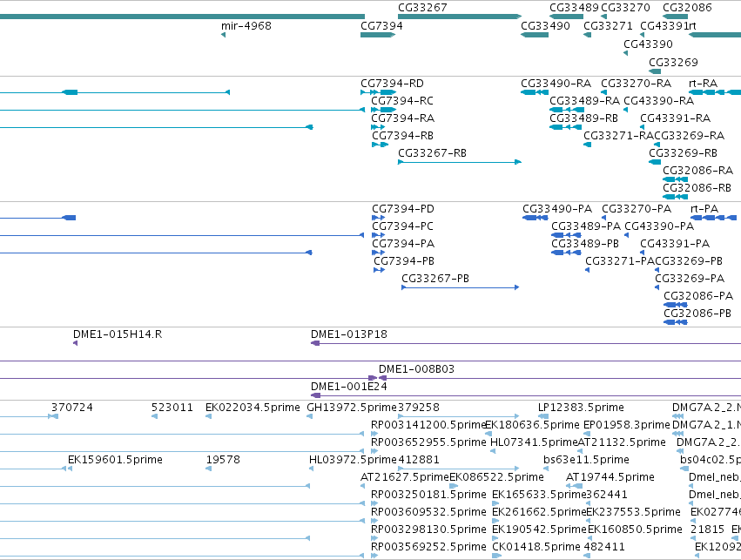Select the RP003250181.5prime EST label

pos(428,496)
